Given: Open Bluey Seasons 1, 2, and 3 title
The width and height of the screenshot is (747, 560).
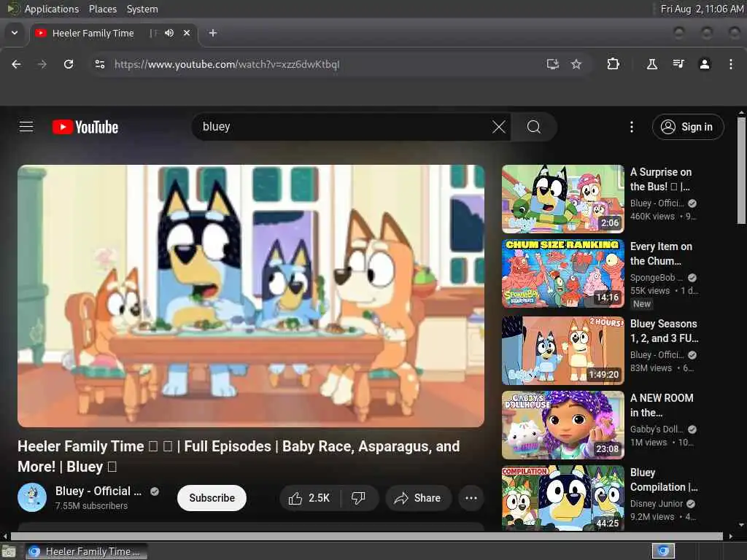Looking at the screenshot, I should [664, 331].
